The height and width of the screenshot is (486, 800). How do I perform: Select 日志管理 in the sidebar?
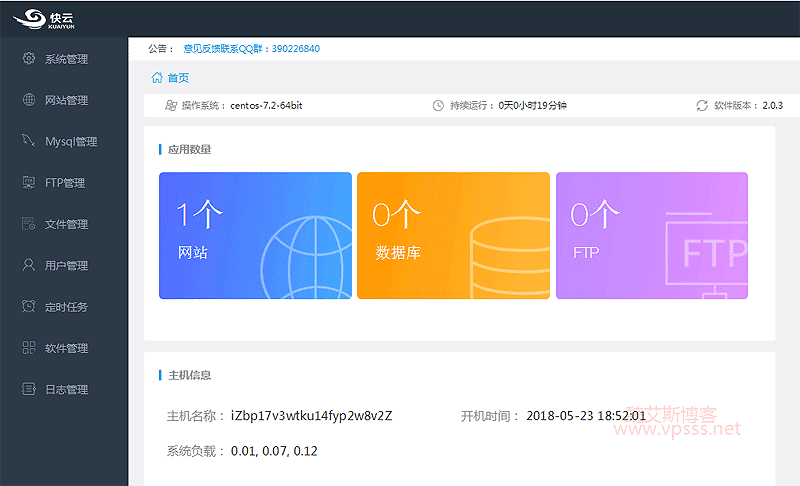[x=66, y=390]
